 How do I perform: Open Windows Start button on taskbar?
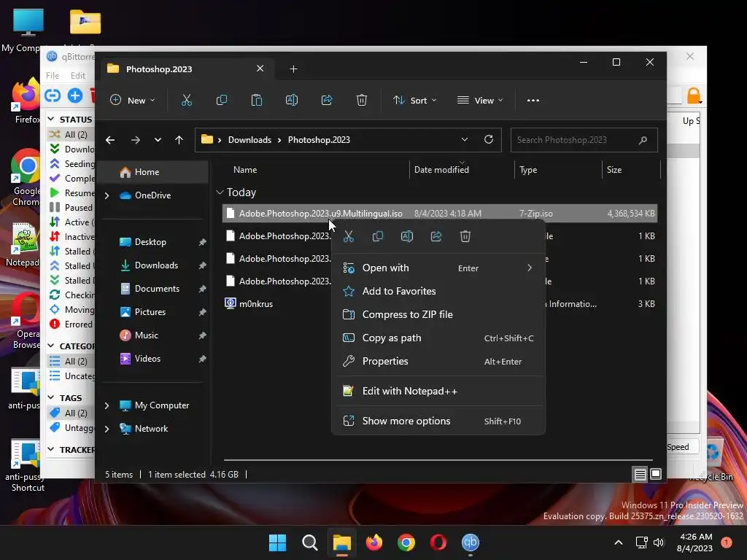coord(277,542)
